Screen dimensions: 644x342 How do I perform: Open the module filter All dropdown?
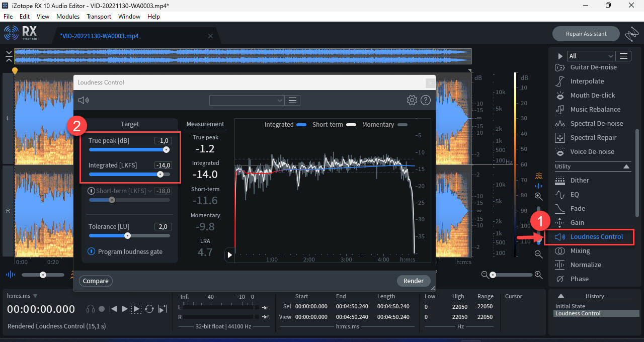[591, 56]
